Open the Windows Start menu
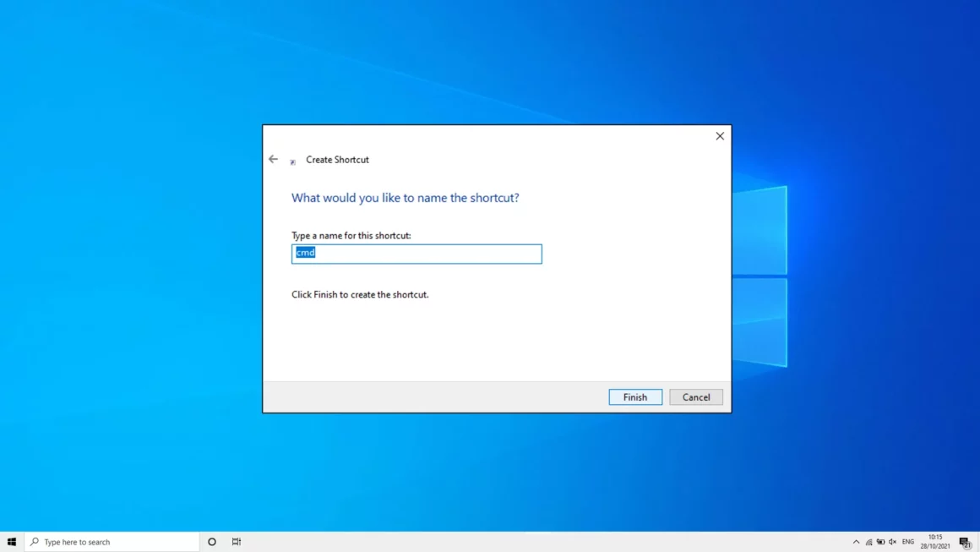This screenshot has height=552, width=980. (x=12, y=542)
